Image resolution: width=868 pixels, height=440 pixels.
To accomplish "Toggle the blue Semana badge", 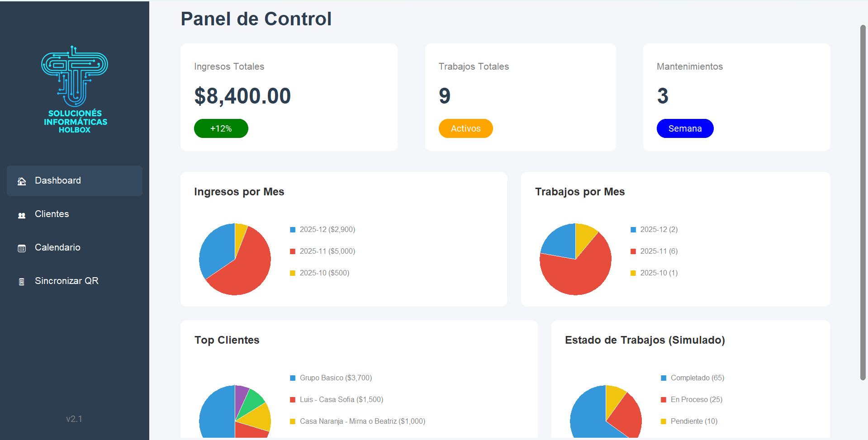I will click(x=685, y=128).
